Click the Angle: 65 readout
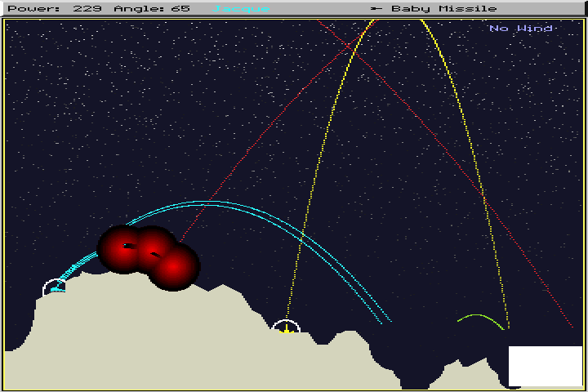The width and height of the screenshot is (588, 392). point(152,8)
